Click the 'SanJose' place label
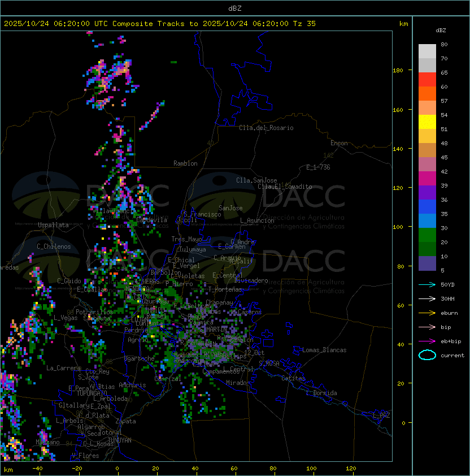The width and height of the screenshot is (470, 476). (230, 208)
